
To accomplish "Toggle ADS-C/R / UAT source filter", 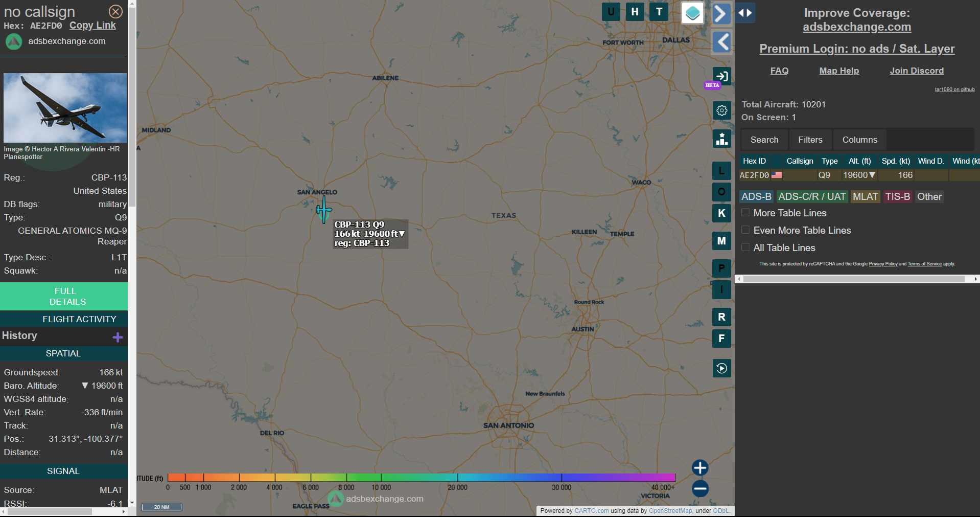I will 812,196.
